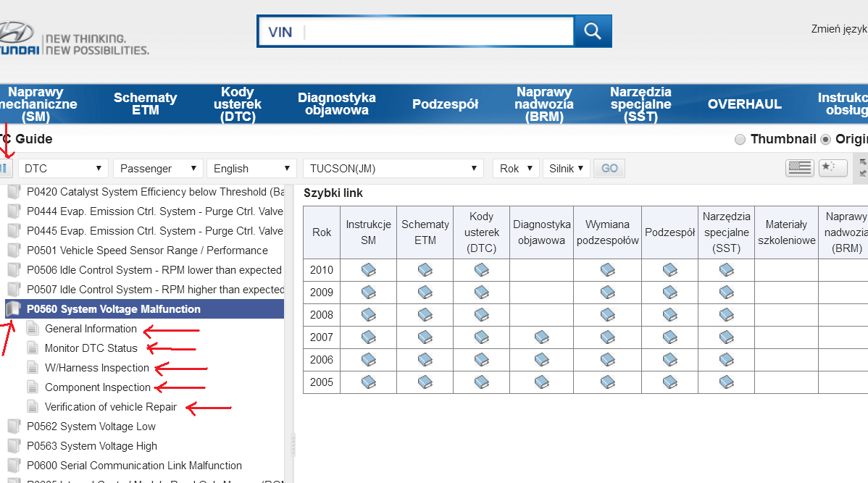Click the 2005 year cell
This screenshot has height=483, width=868.
322,382
